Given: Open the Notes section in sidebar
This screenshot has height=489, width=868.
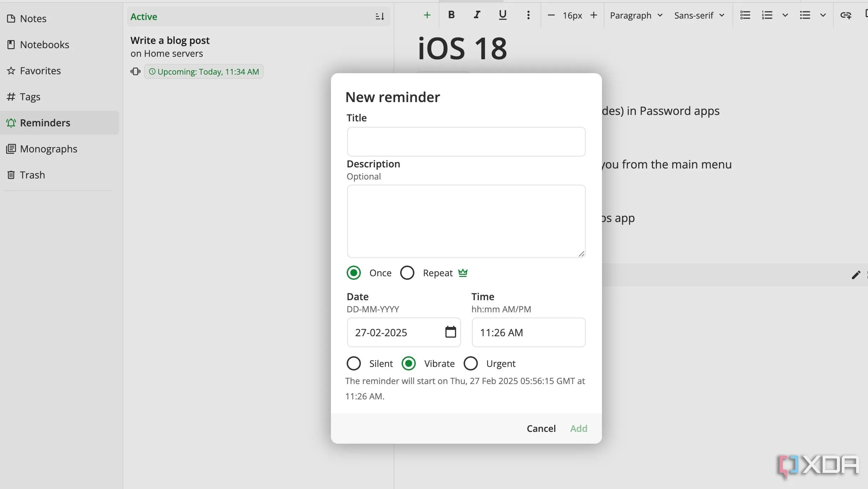Looking at the screenshot, I should click(59, 19).
